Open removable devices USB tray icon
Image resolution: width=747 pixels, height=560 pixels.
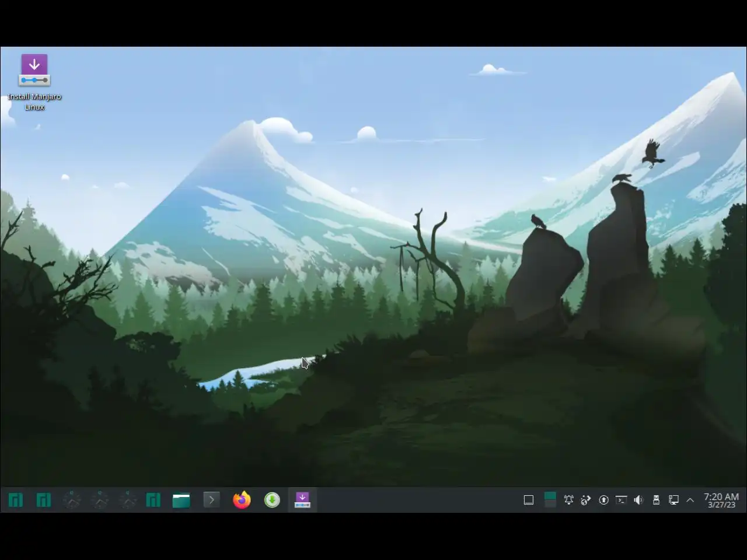(656, 500)
